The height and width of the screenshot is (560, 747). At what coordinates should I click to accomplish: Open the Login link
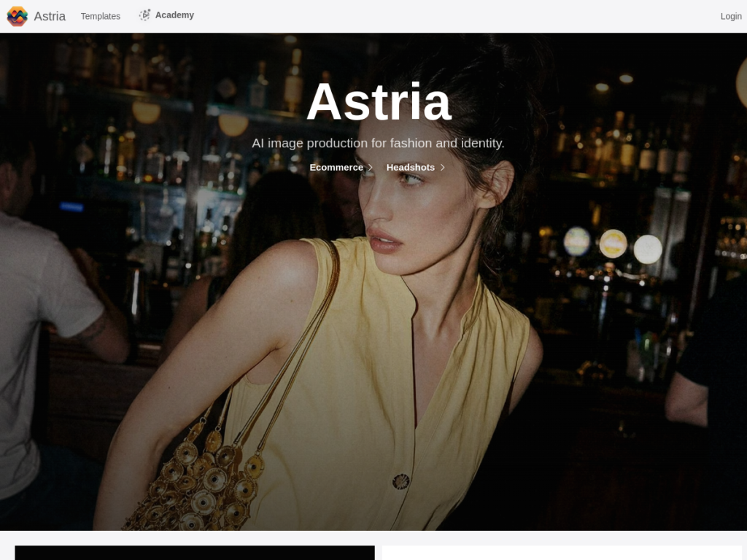[x=731, y=16]
